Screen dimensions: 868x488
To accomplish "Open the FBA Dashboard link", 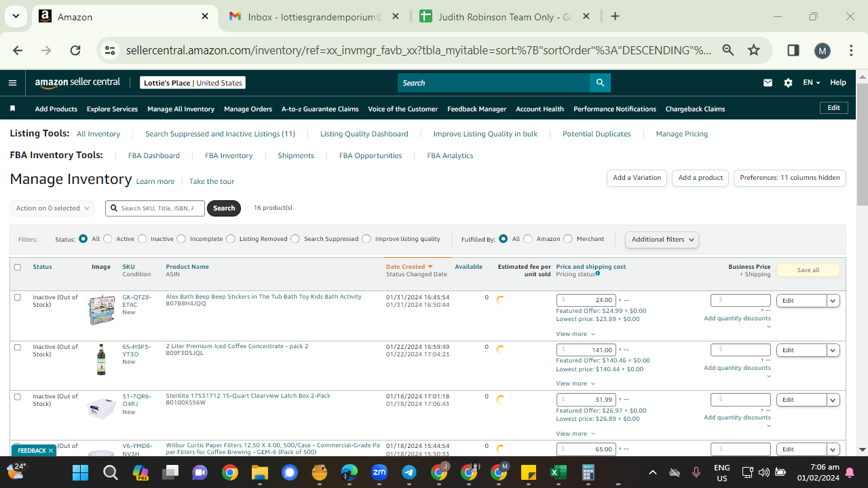I will click(154, 155).
